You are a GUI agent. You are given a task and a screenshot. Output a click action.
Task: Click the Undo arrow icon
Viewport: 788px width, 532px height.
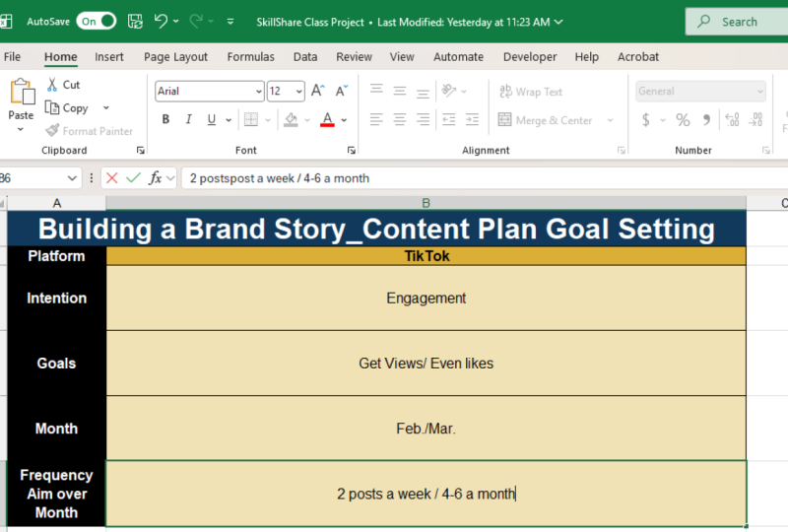161,21
